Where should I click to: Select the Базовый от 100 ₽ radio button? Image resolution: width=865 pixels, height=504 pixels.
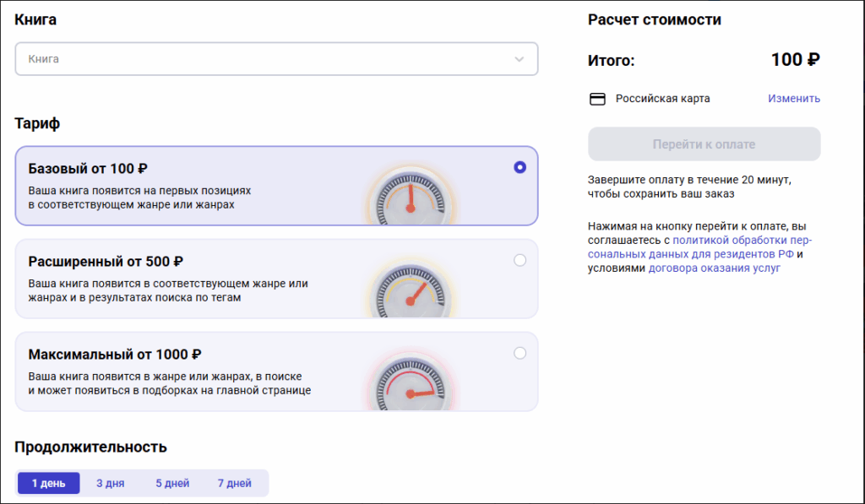click(x=520, y=167)
